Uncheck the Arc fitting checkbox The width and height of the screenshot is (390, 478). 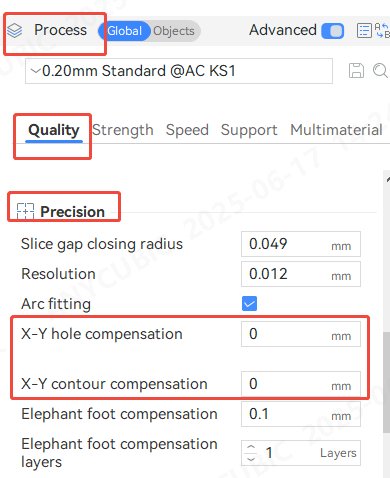249,303
